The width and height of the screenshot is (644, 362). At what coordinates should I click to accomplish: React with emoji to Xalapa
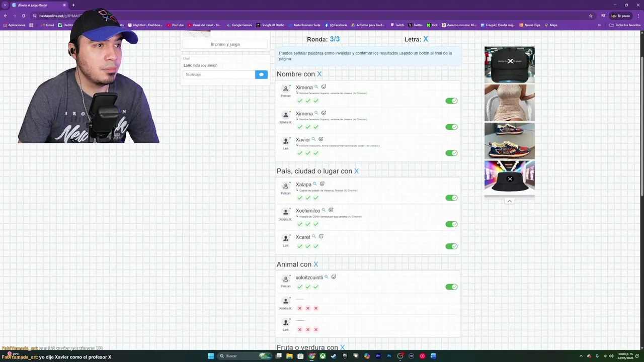point(322,184)
